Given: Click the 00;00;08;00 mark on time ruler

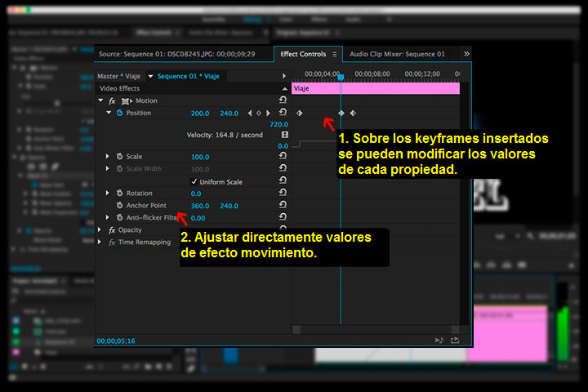Looking at the screenshot, I should click(x=372, y=73).
